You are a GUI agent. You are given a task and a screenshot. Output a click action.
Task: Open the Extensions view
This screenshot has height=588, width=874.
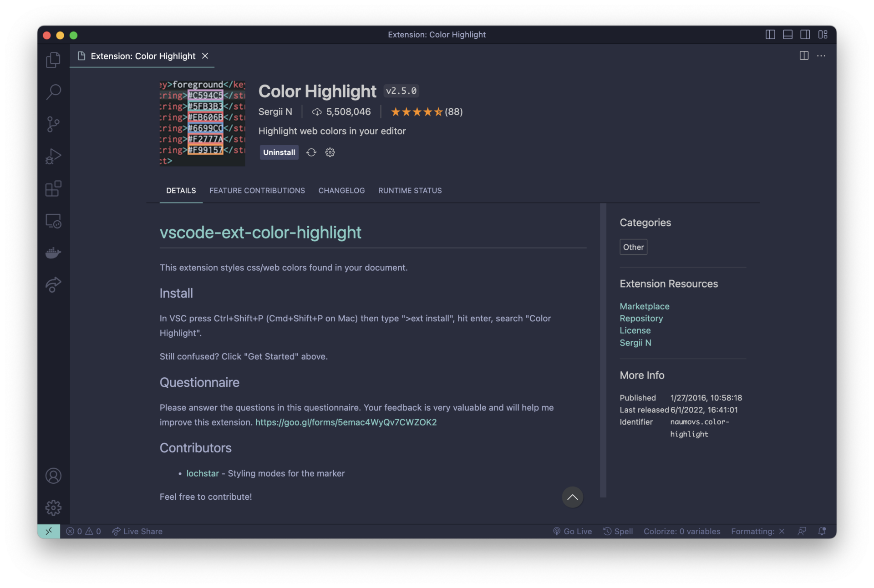coord(53,188)
